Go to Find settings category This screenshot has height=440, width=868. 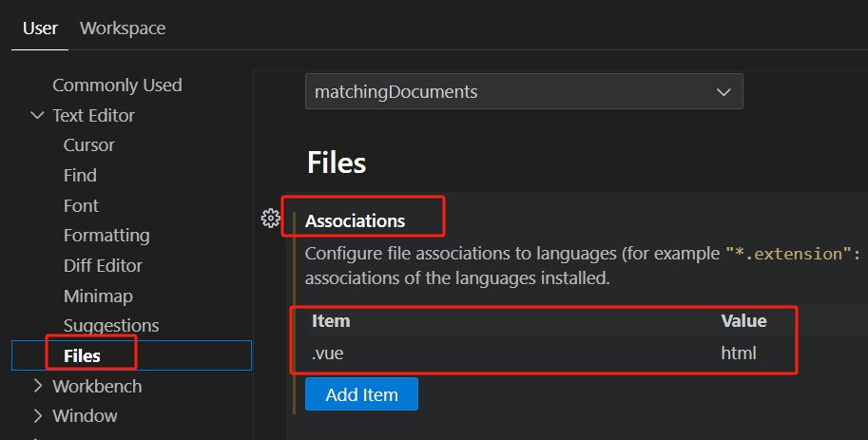tap(80, 175)
